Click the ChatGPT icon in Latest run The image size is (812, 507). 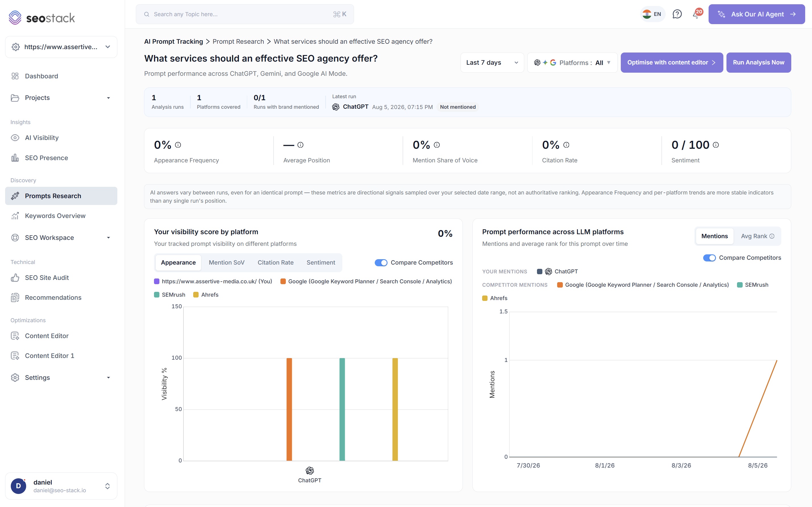tap(336, 107)
